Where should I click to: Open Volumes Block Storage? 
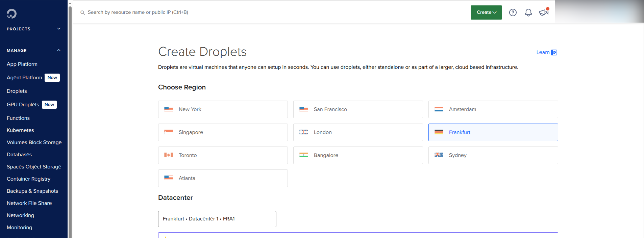[34, 142]
